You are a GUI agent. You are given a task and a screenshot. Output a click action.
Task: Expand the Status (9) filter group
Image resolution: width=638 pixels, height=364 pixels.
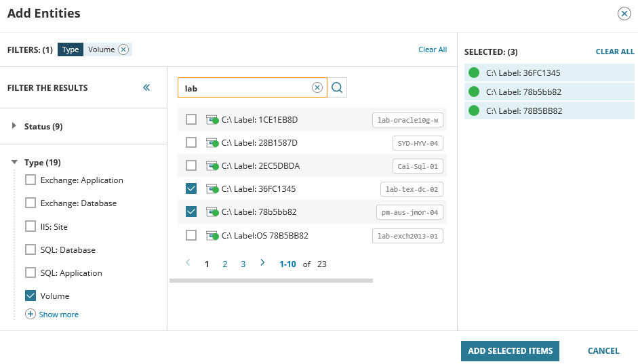[16, 126]
